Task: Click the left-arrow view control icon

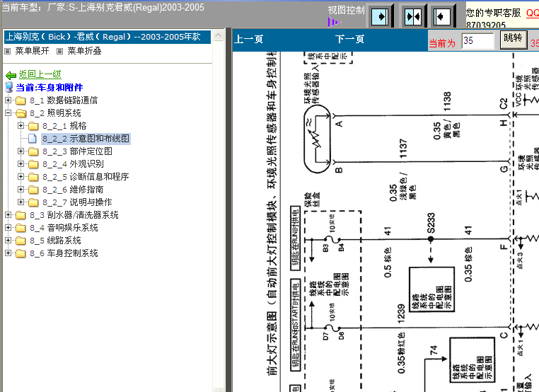Action: [441, 16]
